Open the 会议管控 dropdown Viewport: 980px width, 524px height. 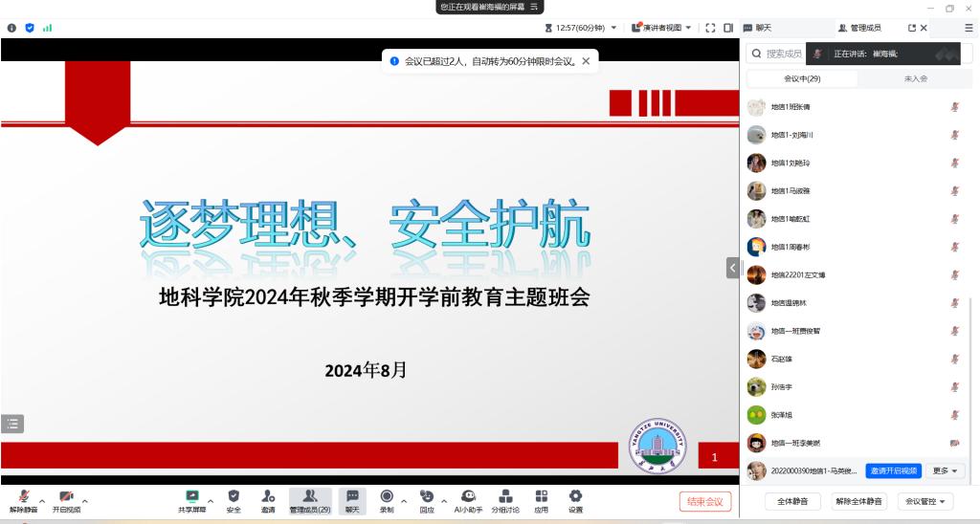pos(924,501)
